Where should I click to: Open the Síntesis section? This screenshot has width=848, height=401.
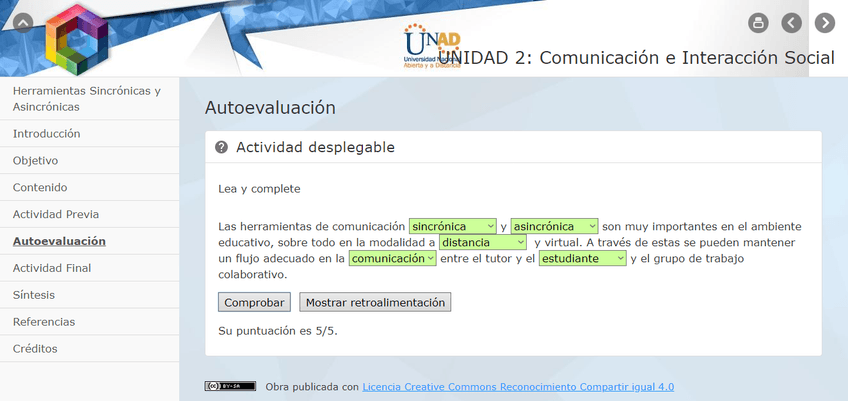89,295
